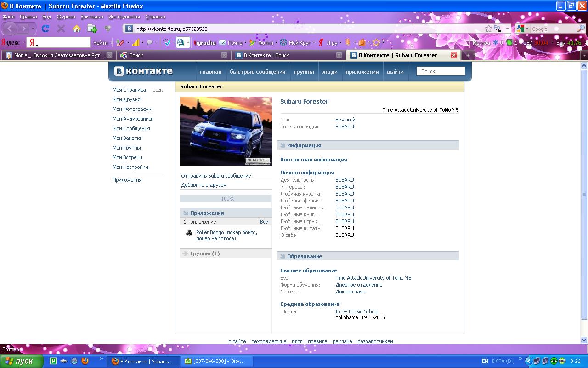Screen dimensions: 588x368
Task: Open Почта mail envelope icon in toolbar
Action: tap(222, 43)
